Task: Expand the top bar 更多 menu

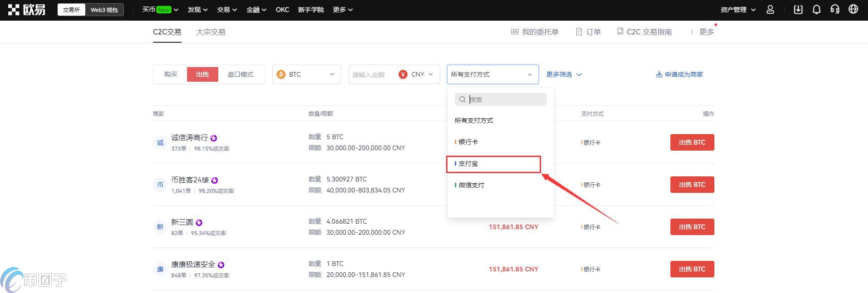Action: point(343,10)
